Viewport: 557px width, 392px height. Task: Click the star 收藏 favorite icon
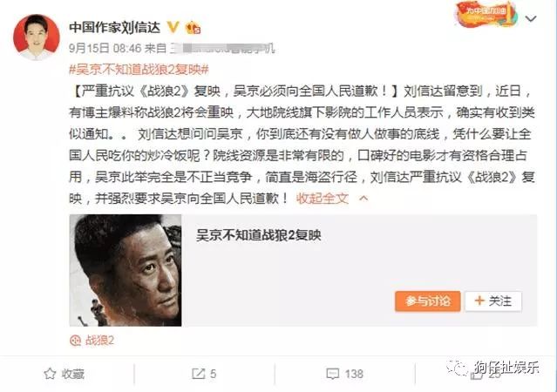tap(50, 374)
